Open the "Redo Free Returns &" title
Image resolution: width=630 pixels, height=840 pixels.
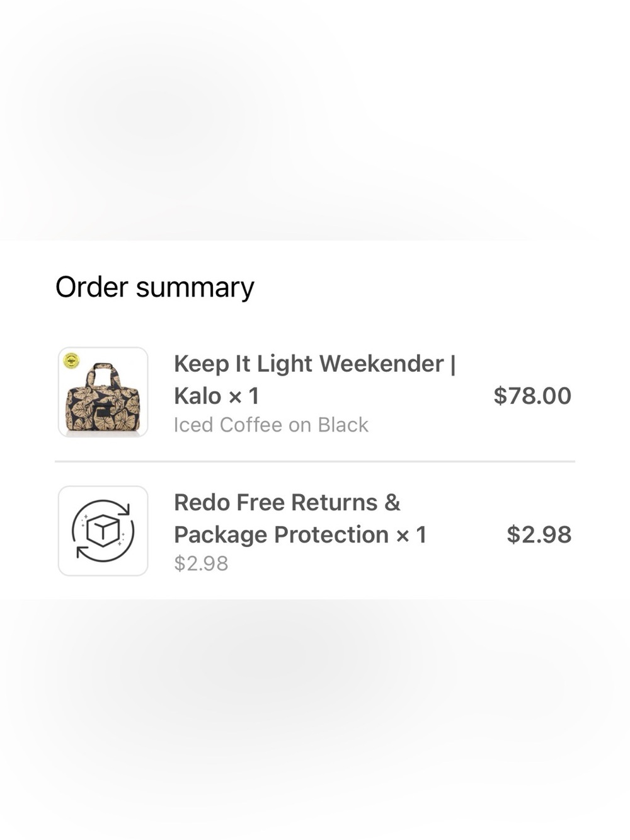point(287,502)
